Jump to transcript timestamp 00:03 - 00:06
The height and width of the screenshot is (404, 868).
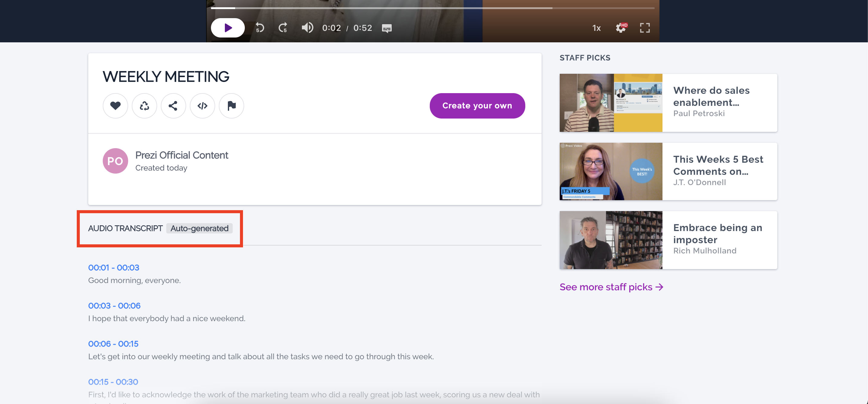tap(114, 305)
